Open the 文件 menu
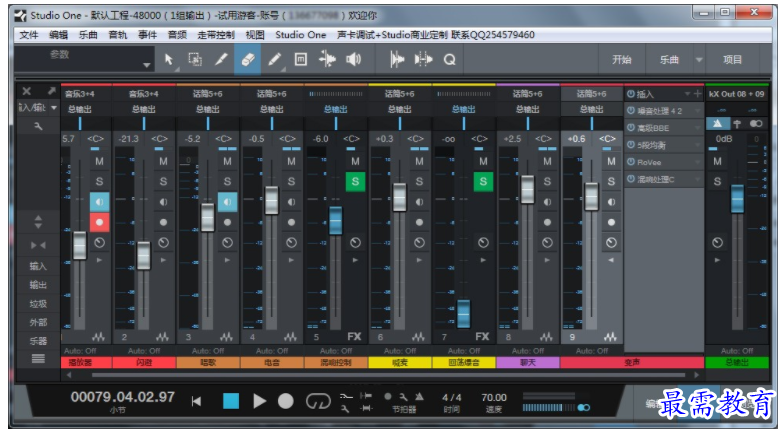 pyautogui.click(x=28, y=35)
